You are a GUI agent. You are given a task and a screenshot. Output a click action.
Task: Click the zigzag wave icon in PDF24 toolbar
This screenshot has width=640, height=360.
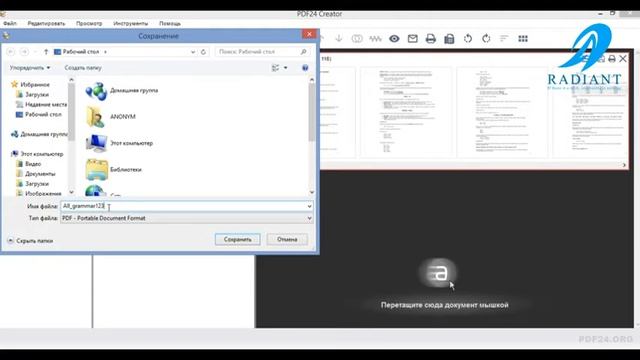[375, 39]
